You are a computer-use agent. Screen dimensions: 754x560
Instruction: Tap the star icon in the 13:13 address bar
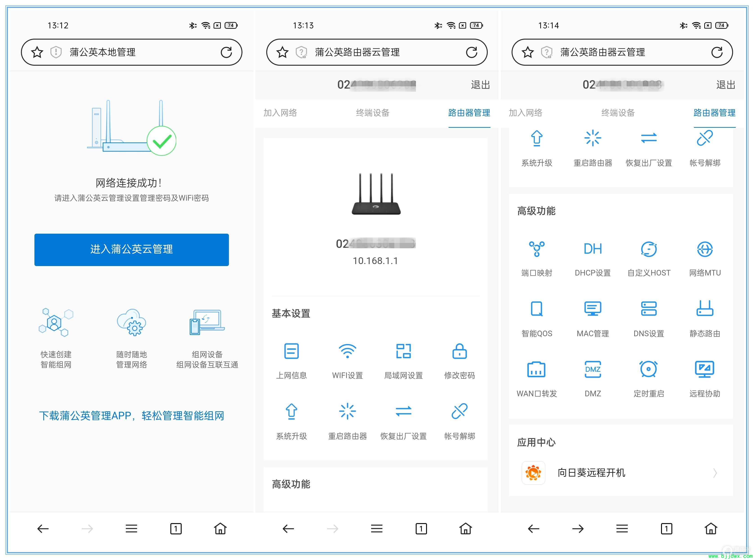pos(282,52)
